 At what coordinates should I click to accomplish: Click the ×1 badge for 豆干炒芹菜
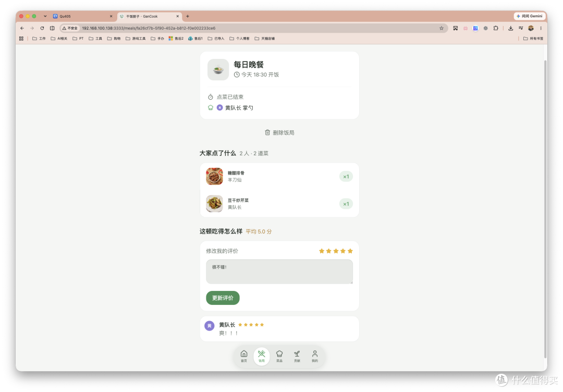click(346, 204)
